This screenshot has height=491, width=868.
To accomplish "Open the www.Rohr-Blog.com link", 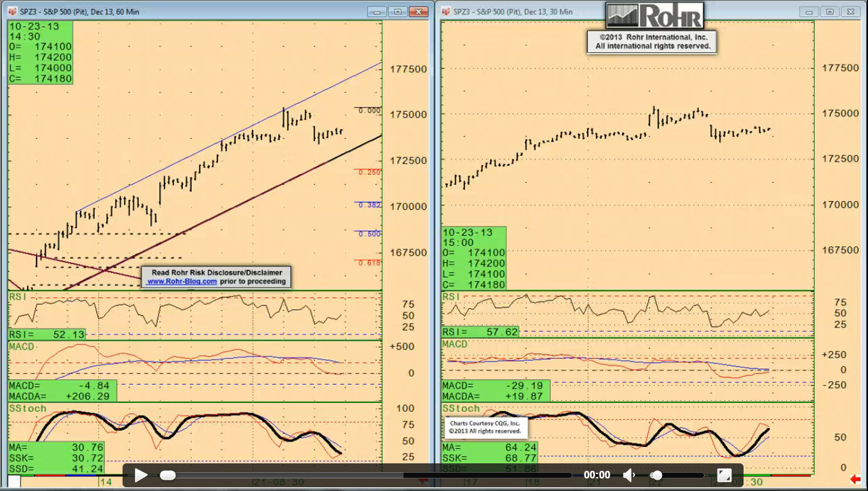I will point(182,282).
